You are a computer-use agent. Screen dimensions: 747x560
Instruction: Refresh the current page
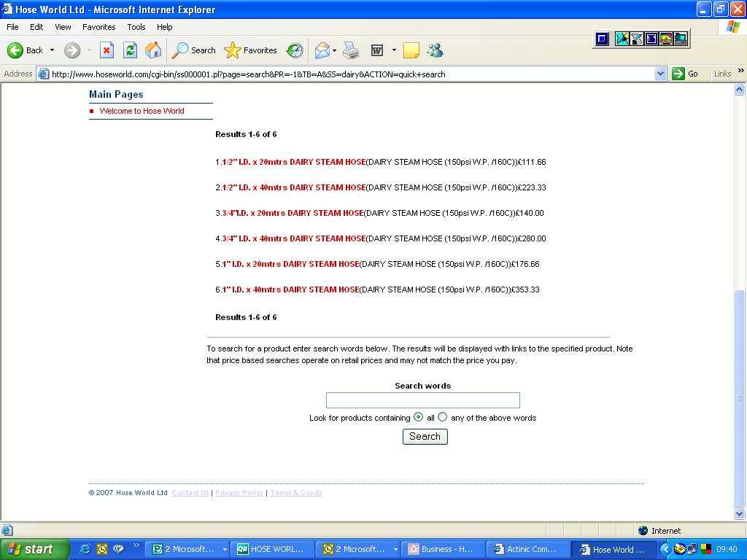click(130, 50)
